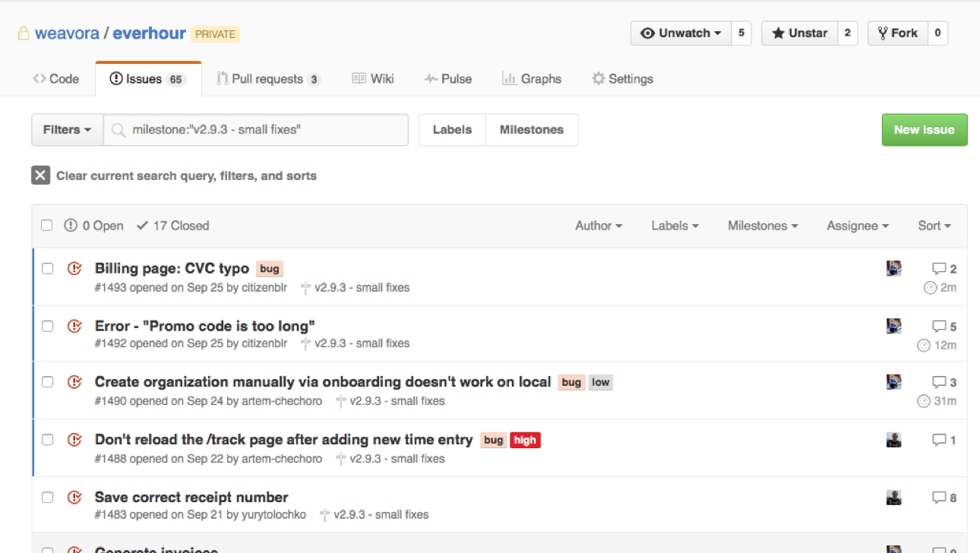Check the Don't reload /track page checkbox
980x553 pixels.
tap(47, 440)
